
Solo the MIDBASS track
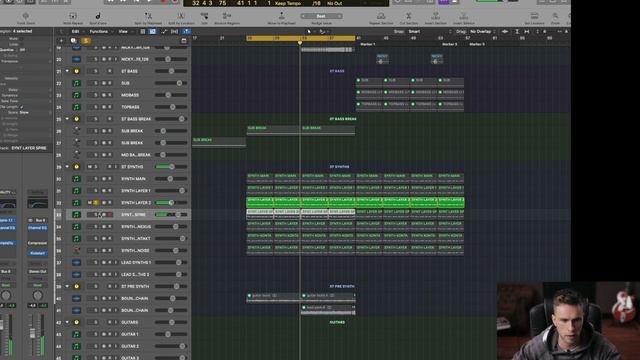96,95
